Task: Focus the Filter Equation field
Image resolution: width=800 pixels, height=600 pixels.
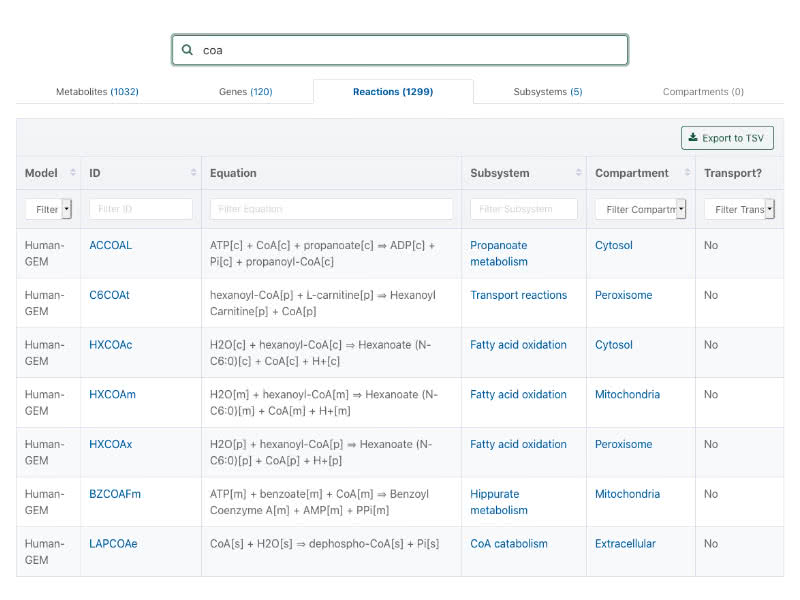Action: coord(331,209)
